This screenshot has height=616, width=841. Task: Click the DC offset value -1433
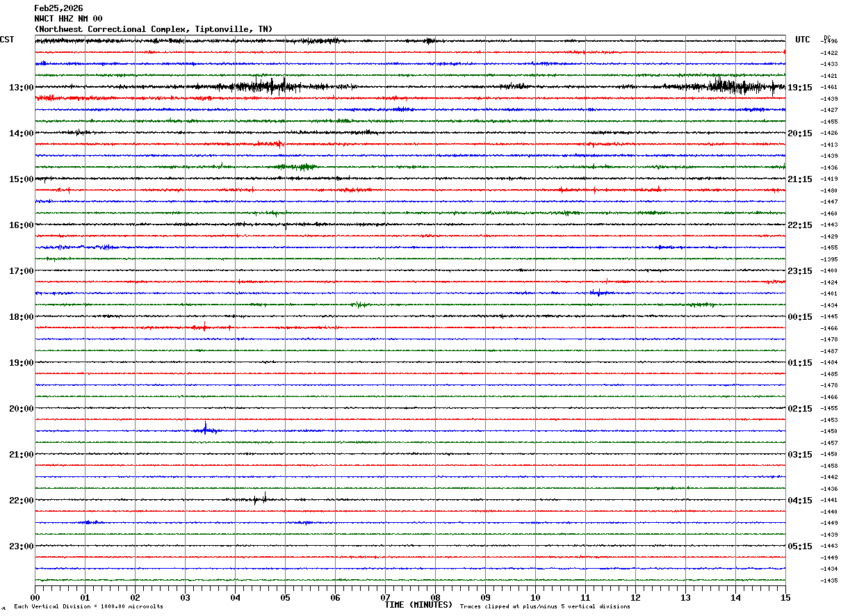(x=828, y=65)
